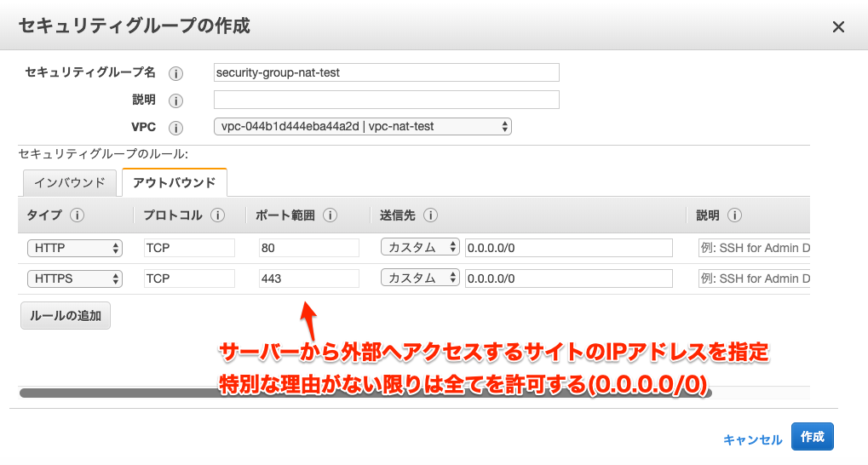Click protocol field TCP in HTTP row
Viewport: 868px width, 465px height.
189,248
